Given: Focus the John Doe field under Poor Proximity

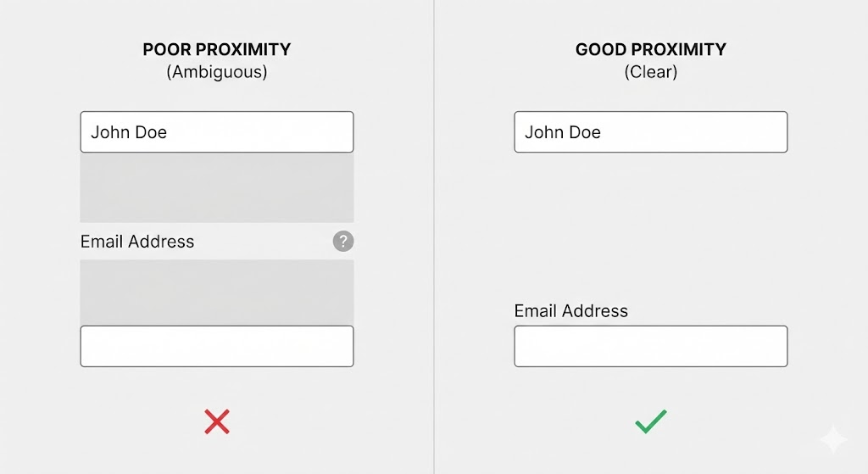Looking at the screenshot, I should (217, 132).
